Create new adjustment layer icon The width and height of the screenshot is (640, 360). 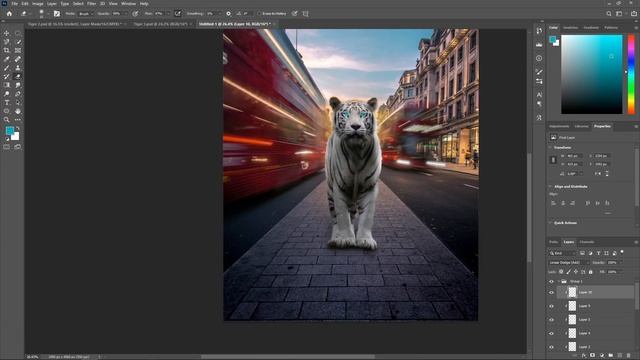point(602,356)
